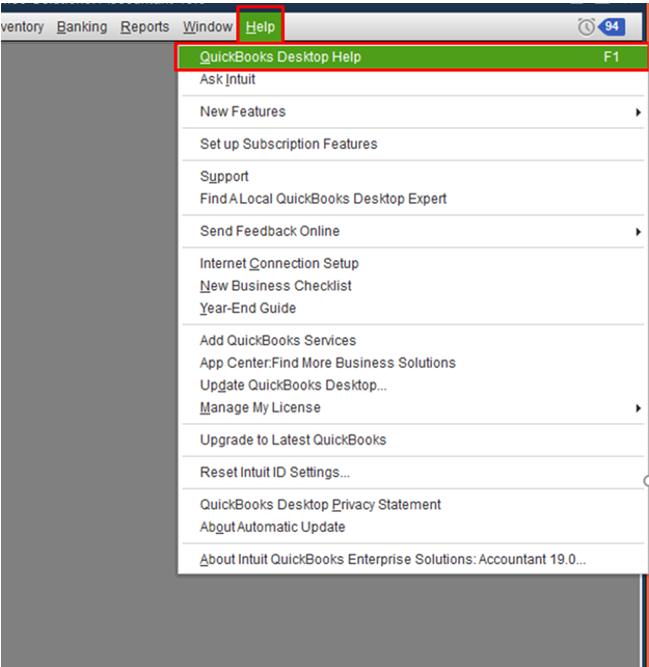
Task: Select Set up Subscription Features
Action: pyautogui.click(x=412, y=144)
